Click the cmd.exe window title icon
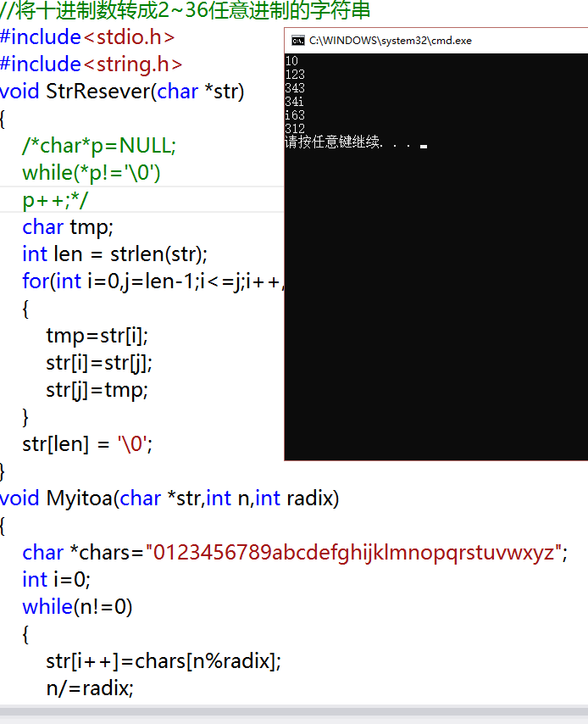588x724 pixels. coord(297,41)
